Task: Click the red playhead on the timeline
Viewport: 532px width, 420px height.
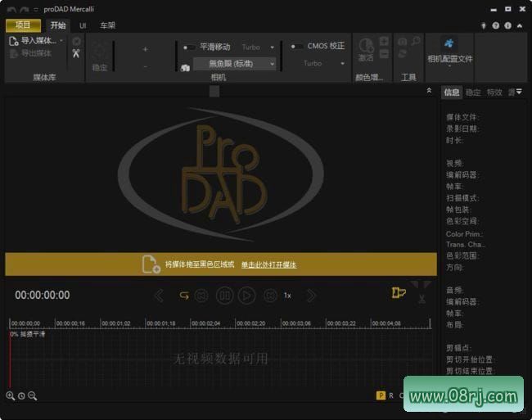Action: click(x=10, y=359)
